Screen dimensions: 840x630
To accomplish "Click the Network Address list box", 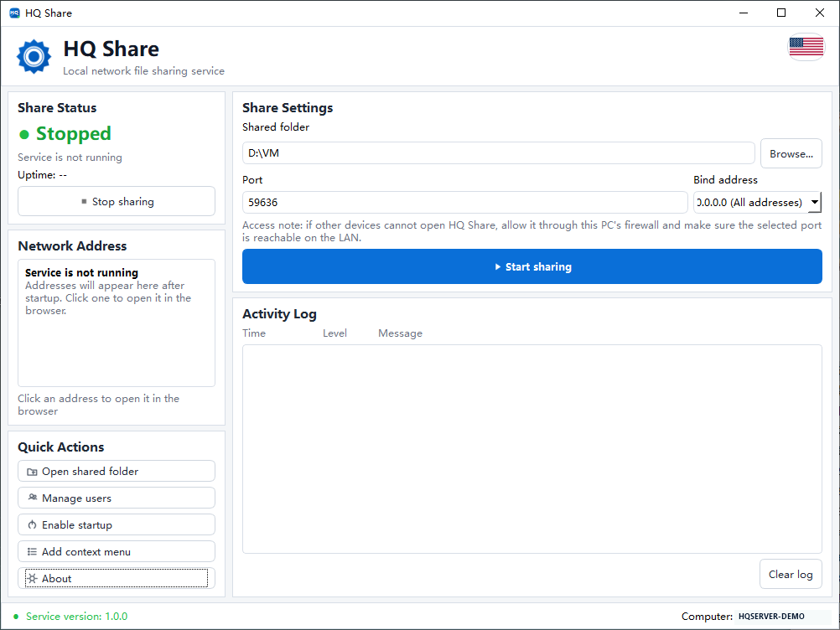I will [x=117, y=323].
